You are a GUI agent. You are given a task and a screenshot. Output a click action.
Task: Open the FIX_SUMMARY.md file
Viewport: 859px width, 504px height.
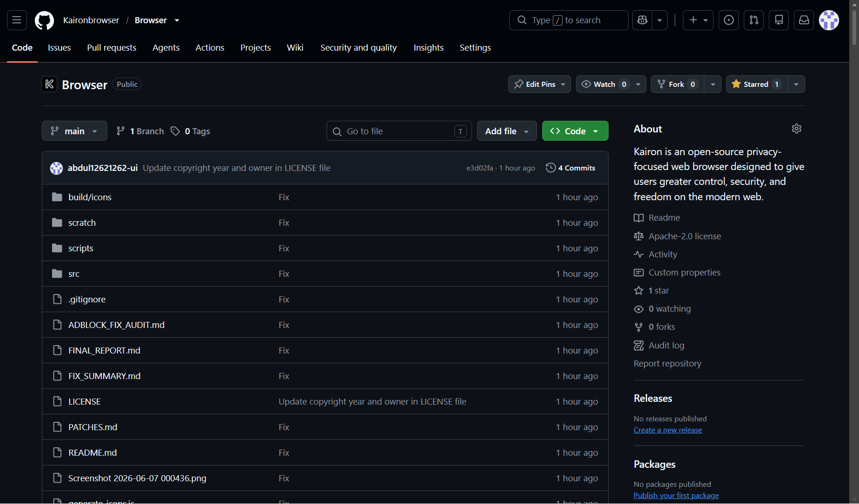click(104, 376)
